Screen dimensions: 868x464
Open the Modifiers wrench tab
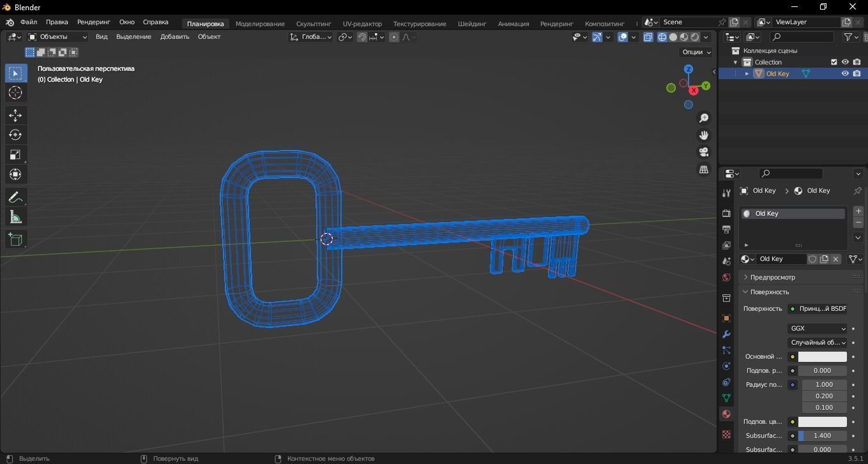point(726,334)
